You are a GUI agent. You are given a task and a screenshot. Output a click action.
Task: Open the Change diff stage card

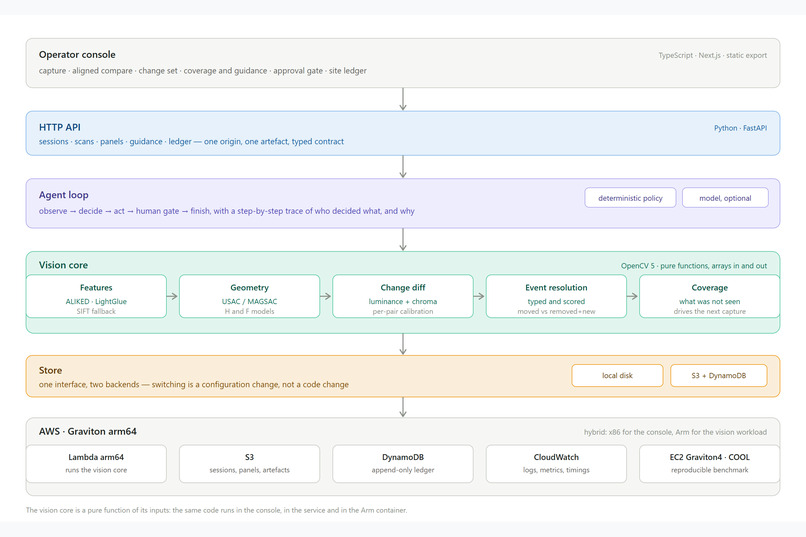[403, 297]
